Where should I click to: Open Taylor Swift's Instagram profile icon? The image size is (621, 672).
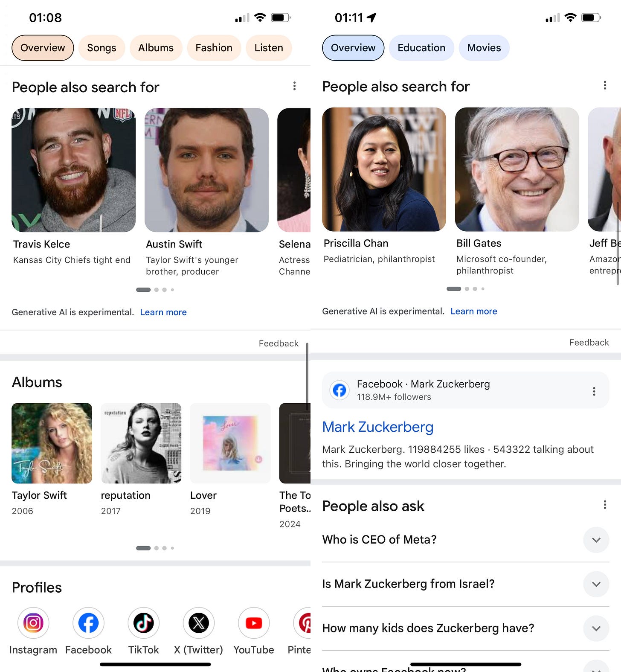coord(33,623)
